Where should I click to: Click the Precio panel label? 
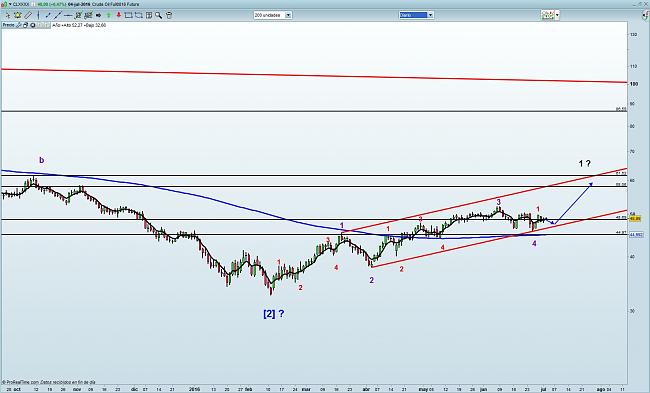pos(8,25)
